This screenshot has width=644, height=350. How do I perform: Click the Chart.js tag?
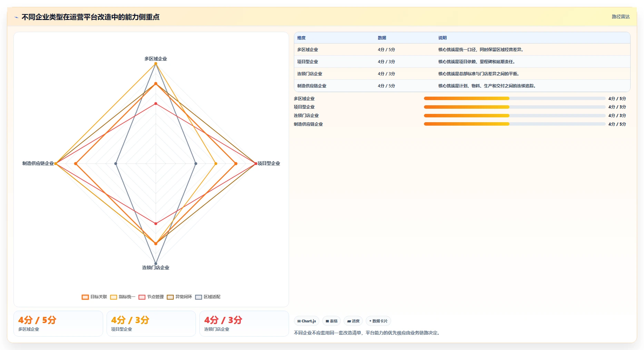[307, 321]
